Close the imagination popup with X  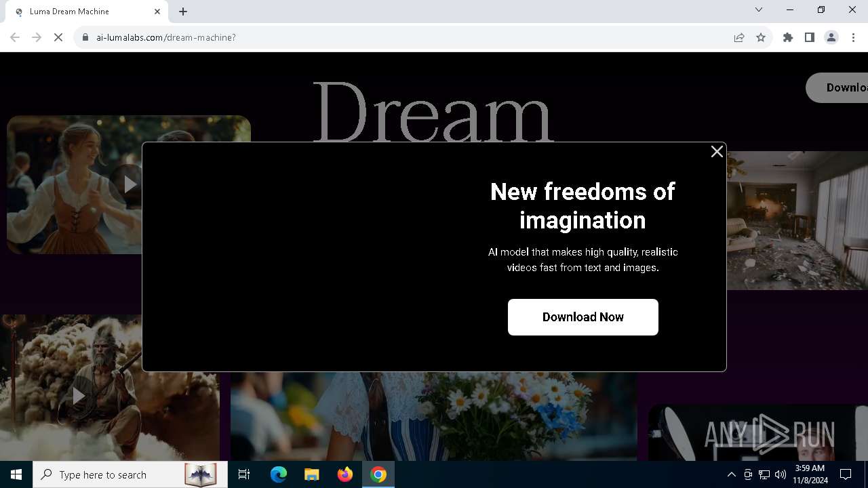pos(717,152)
